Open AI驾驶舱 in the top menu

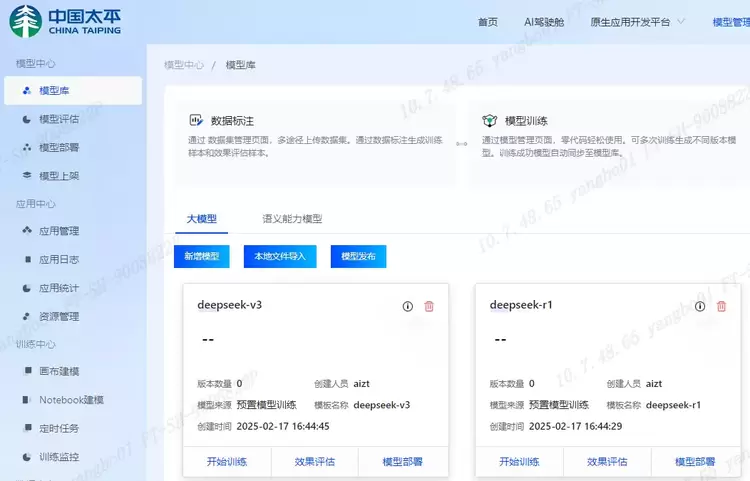(544, 22)
